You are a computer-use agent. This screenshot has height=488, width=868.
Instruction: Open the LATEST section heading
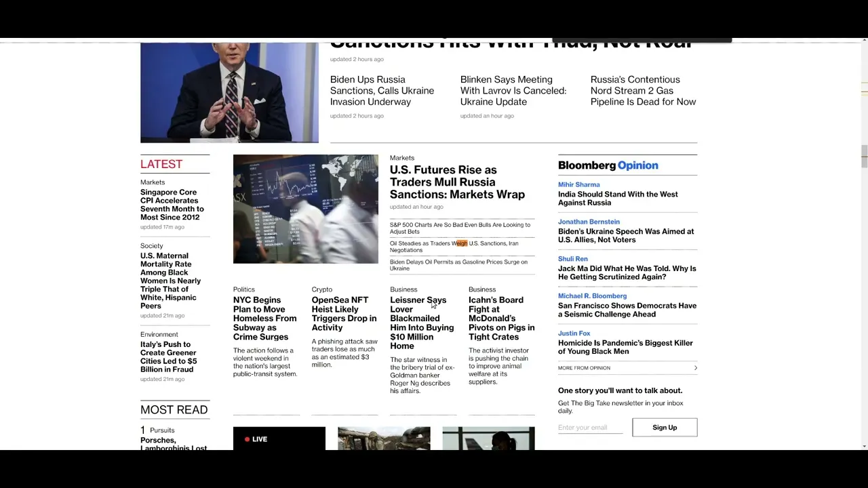pyautogui.click(x=161, y=164)
